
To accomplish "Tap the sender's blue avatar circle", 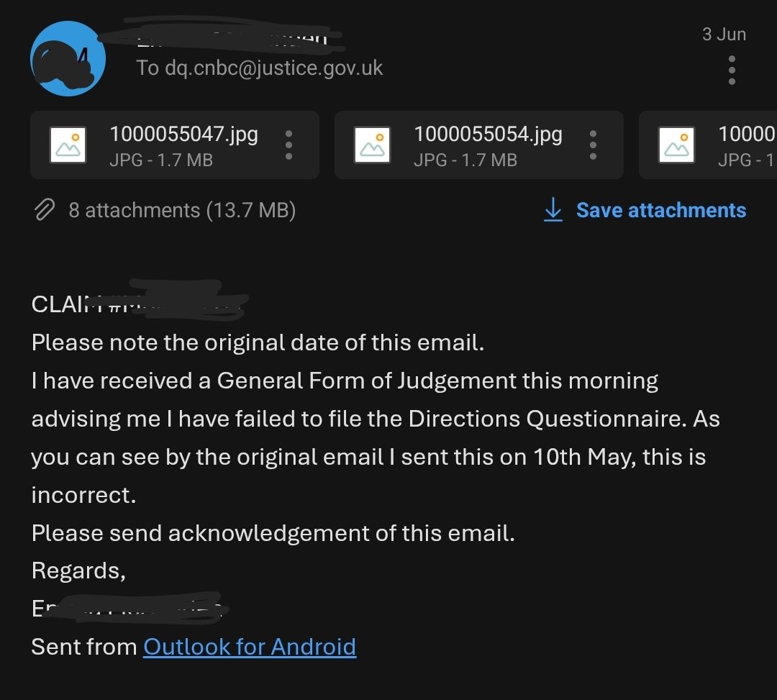I will [x=68, y=58].
